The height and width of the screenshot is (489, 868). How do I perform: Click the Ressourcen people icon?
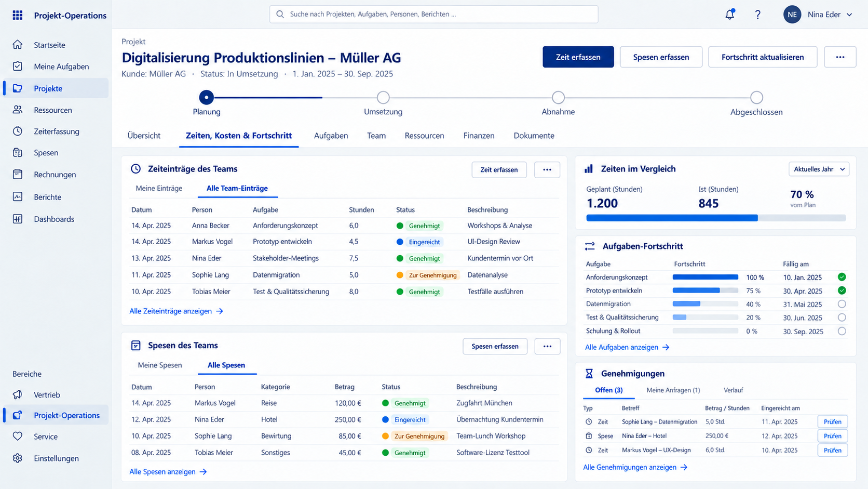tap(18, 110)
